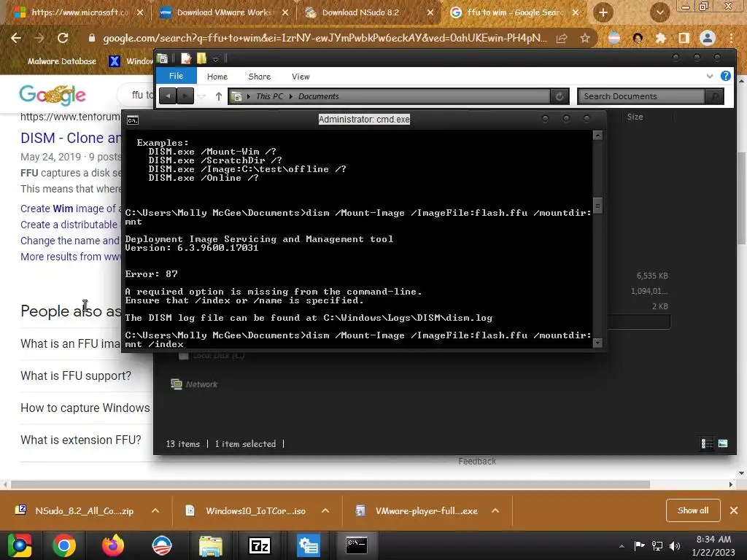The height and width of the screenshot is (560, 747).
Task: Click Show all downloads button
Action: coord(693,510)
